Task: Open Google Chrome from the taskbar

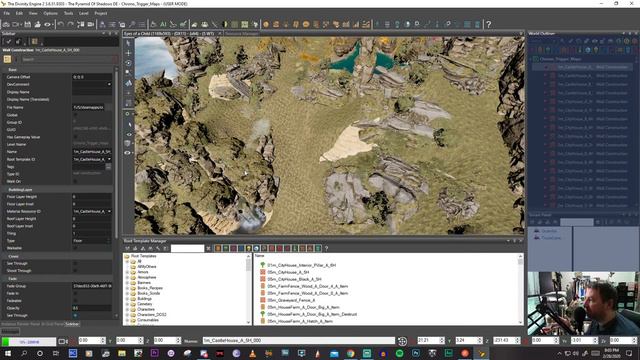Action: 351,353
